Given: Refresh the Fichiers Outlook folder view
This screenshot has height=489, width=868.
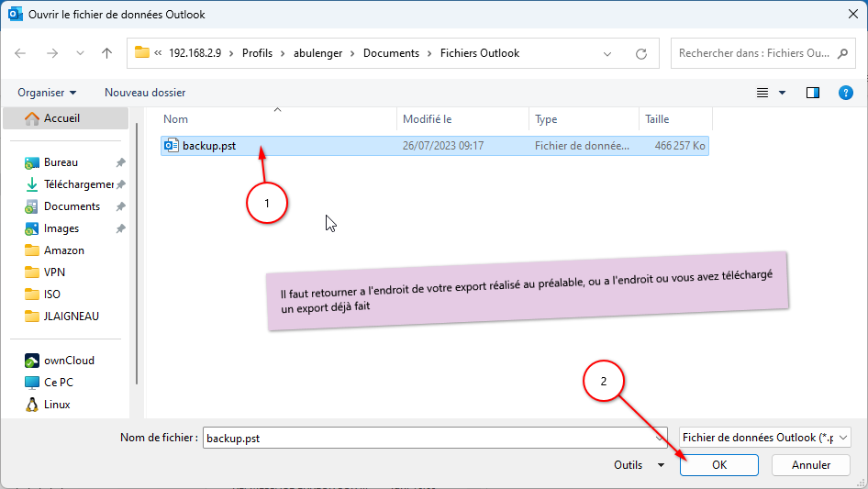Looking at the screenshot, I should [641, 53].
